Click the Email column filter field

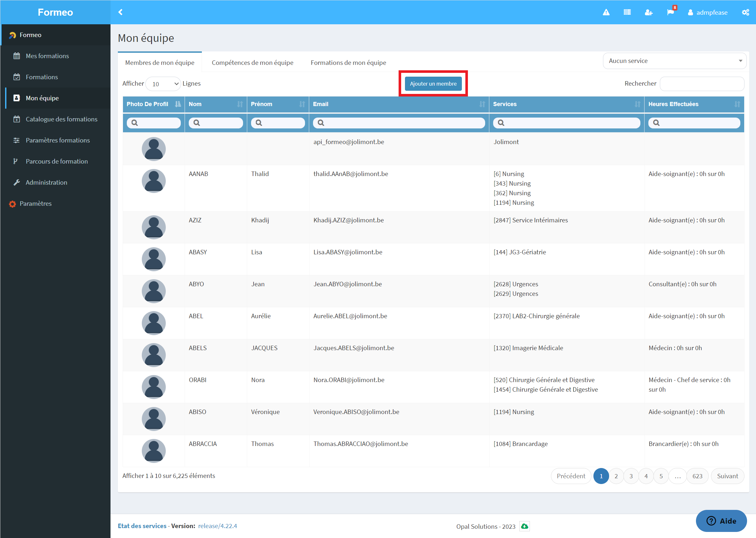(x=399, y=123)
